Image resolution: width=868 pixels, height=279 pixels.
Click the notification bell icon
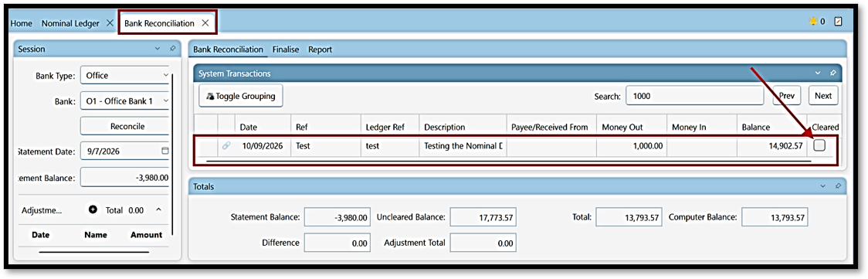tap(812, 22)
